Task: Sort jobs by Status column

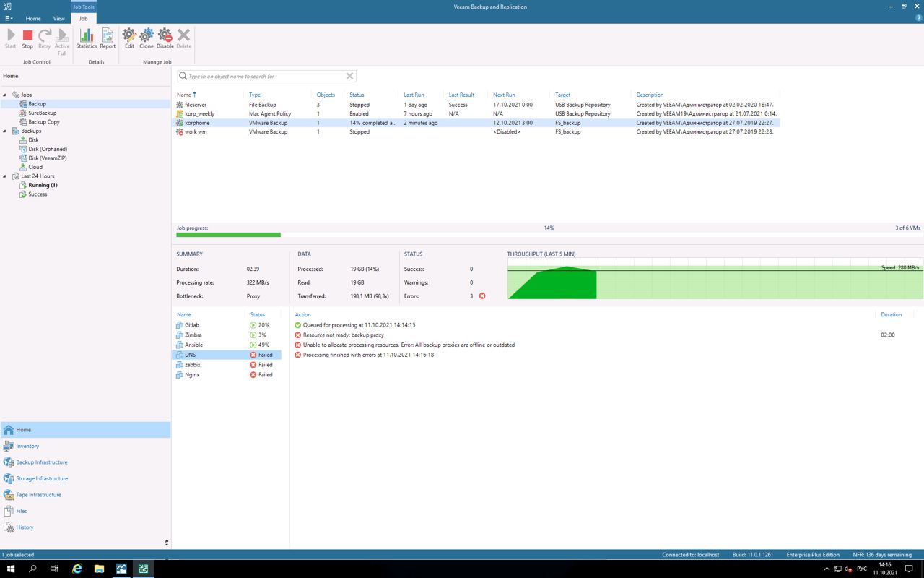Action: (357, 95)
